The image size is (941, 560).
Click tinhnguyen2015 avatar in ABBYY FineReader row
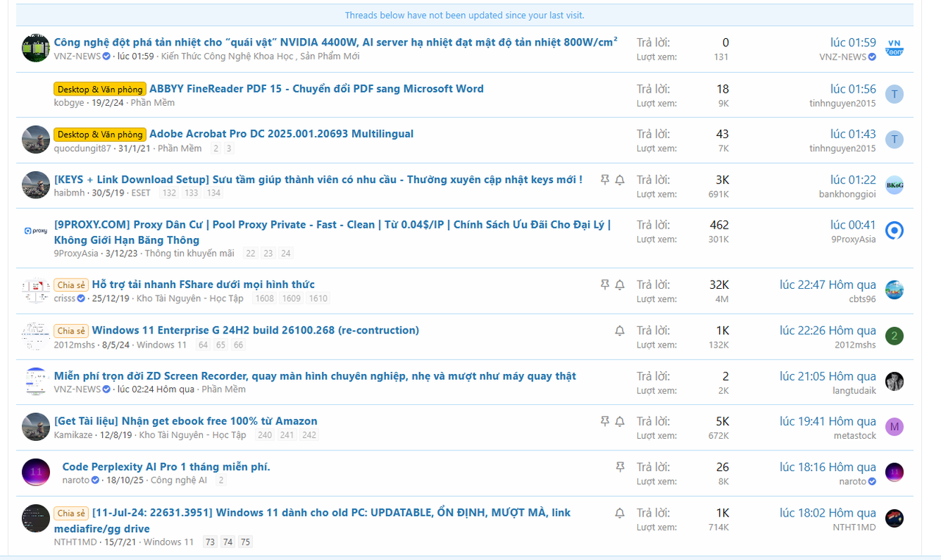click(x=894, y=94)
